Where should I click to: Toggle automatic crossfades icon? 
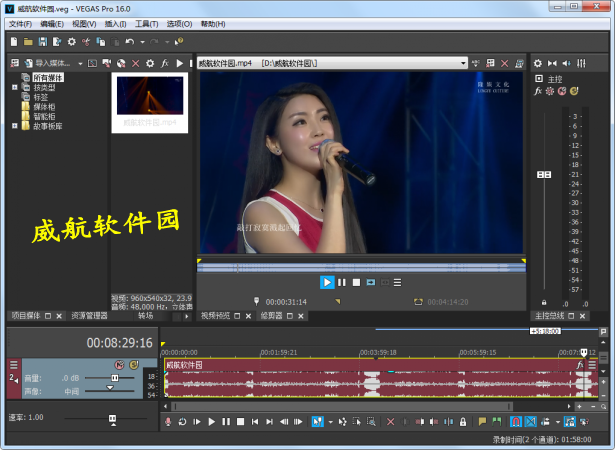pos(531,422)
